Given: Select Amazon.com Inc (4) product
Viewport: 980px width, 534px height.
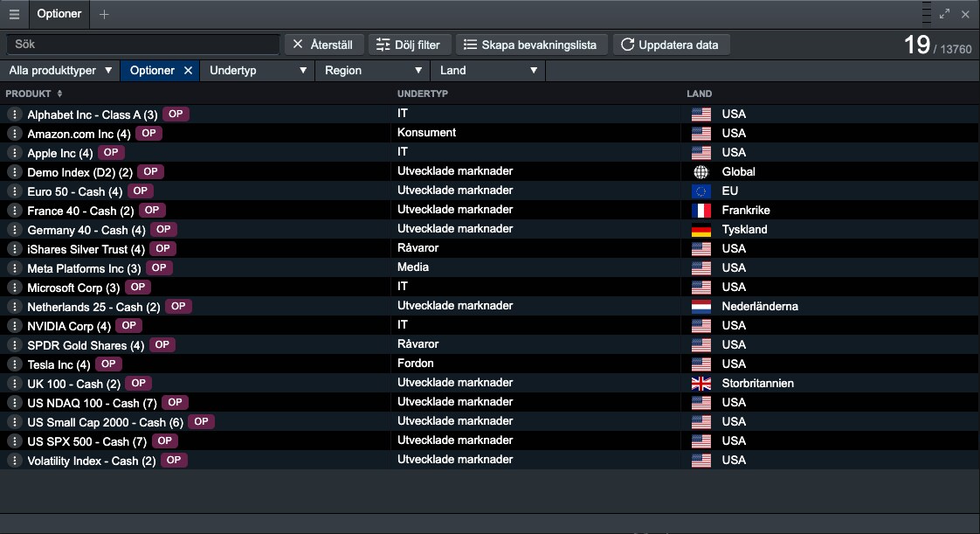Looking at the screenshot, I should pos(79,135).
